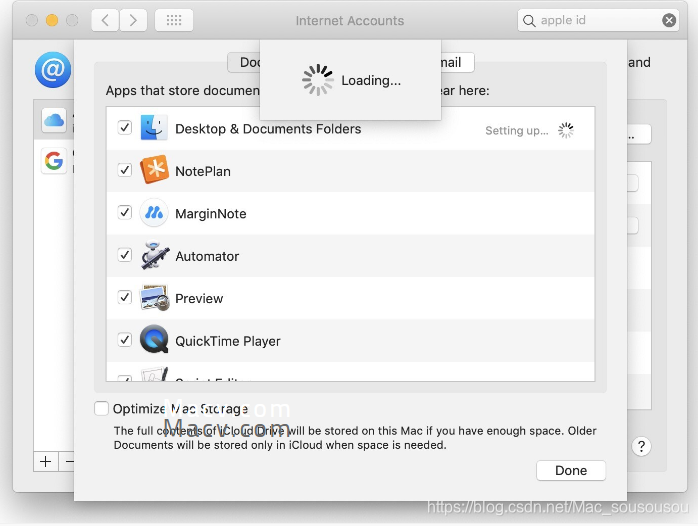This screenshot has width=698, height=526.
Task: Click the Finder icon for Desktop & Documents Folders
Action: click(154, 128)
